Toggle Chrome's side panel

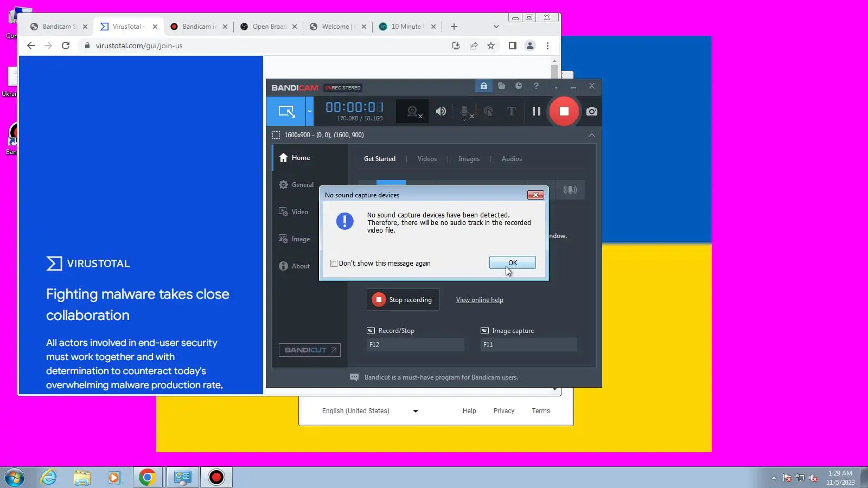512,46
